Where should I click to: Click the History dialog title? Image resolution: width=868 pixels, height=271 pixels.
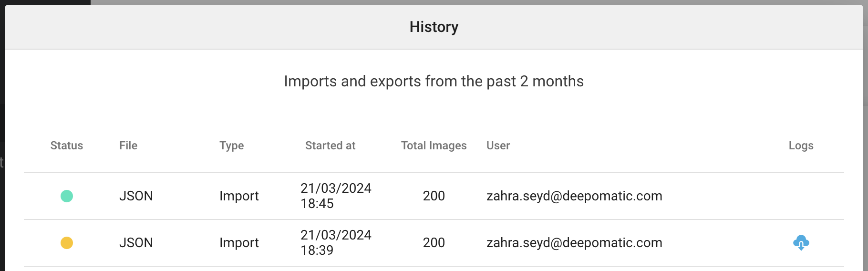click(434, 27)
